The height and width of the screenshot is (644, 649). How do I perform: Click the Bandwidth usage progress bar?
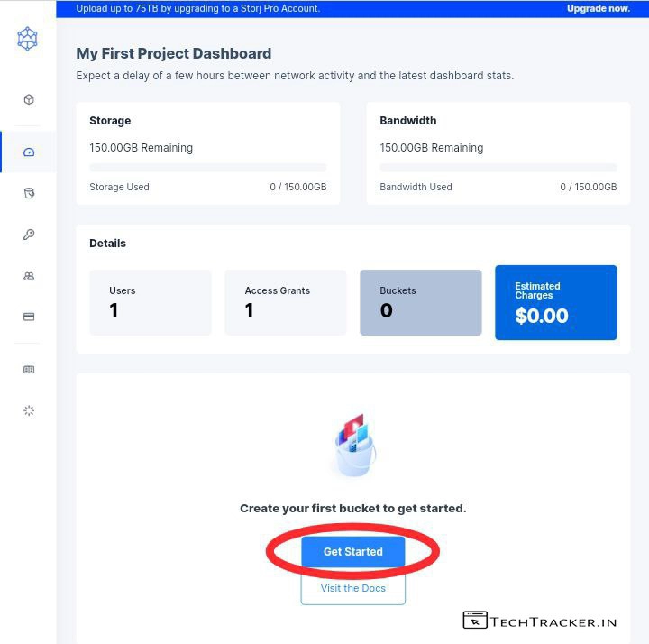click(x=498, y=168)
